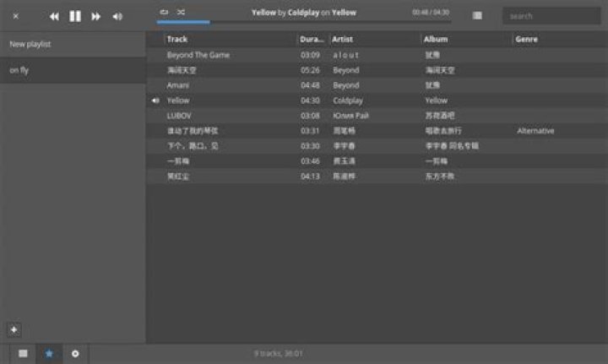The width and height of the screenshot is (608, 364).
Task: Sort by the Track column header
Action: coord(231,39)
